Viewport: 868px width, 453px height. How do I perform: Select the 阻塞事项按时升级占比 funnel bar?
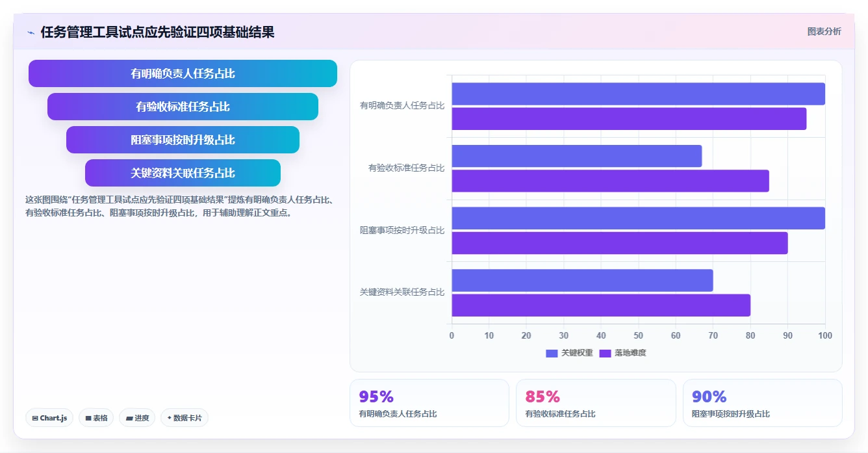coord(183,140)
